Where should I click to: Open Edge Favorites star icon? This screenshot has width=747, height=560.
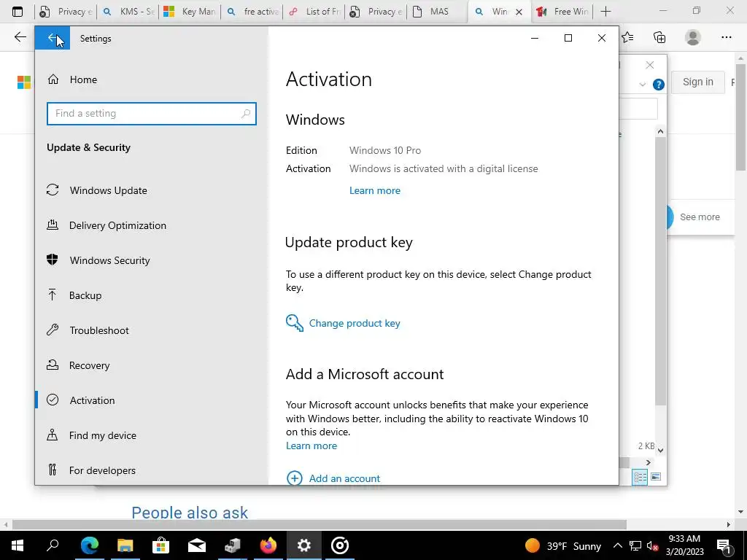pyautogui.click(x=628, y=37)
